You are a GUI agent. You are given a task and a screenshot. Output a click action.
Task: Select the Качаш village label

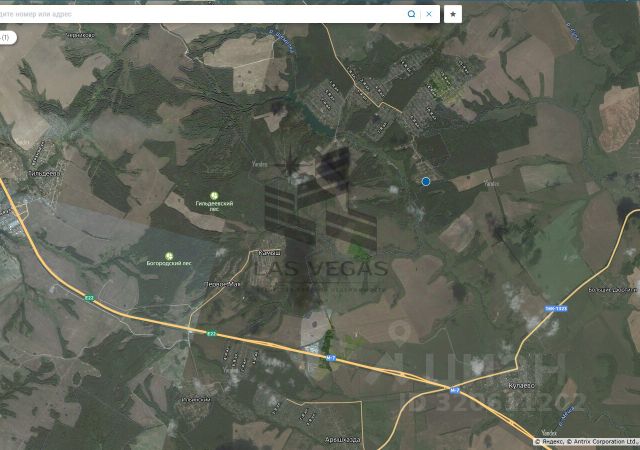270,253
